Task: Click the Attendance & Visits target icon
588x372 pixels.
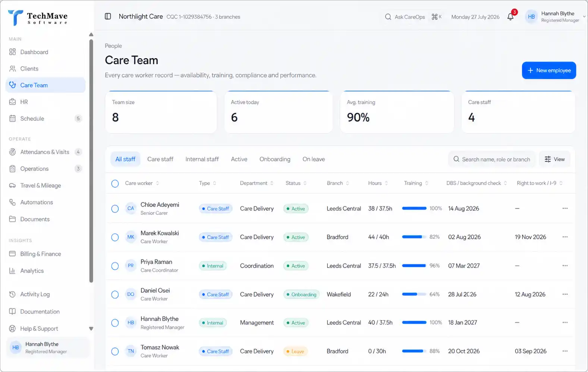Action: (x=13, y=152)
